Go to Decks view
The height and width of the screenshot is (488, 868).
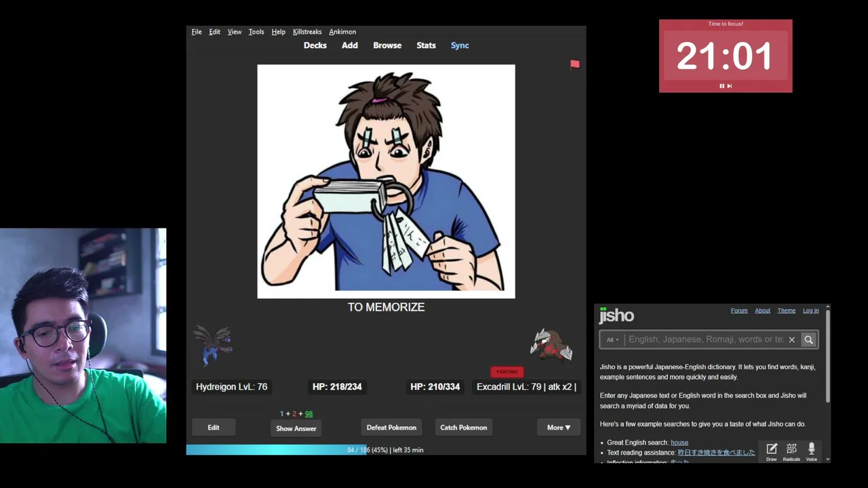pyautogui.click(x=315, y=45)
